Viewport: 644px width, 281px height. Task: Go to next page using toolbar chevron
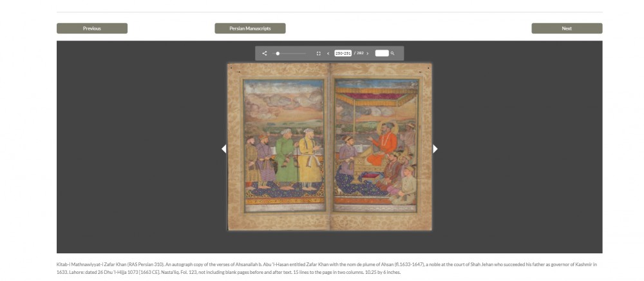(368, 53)
